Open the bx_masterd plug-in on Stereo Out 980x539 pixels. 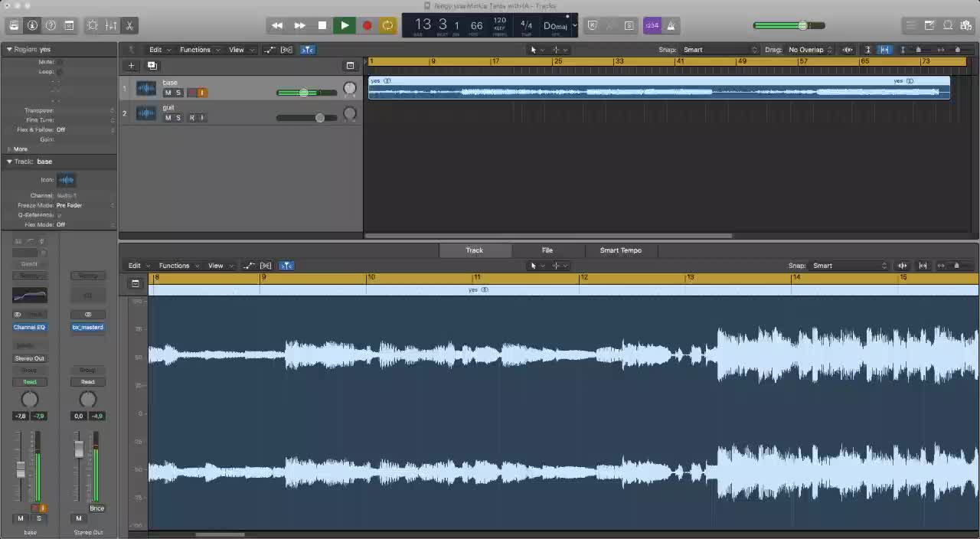pyautogui.click(x=87, y=327)
